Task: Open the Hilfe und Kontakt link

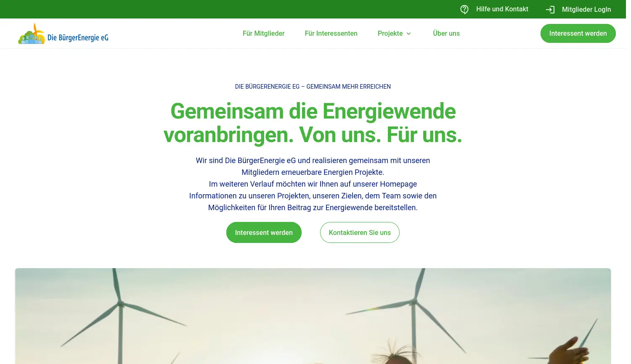Action: (x=502, y=9)
